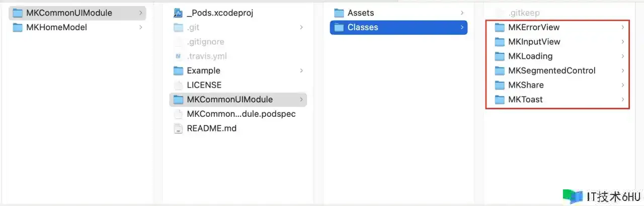Viewport: 644px width, 206px height.
Task: Select the MKCommon…dule.podspec file
Action: [241, 114]
